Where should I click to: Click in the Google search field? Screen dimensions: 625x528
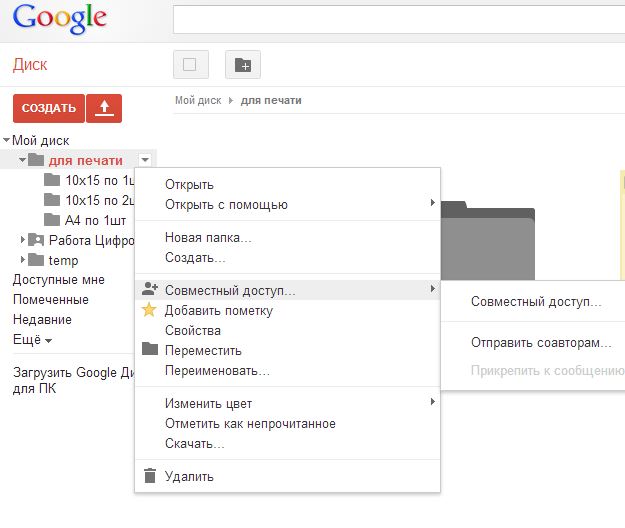click(399, 20)
